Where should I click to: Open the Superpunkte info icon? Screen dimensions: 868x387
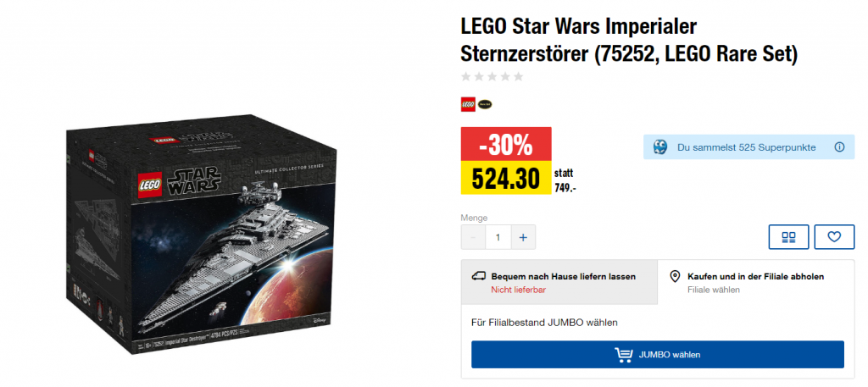pos(839,147)
